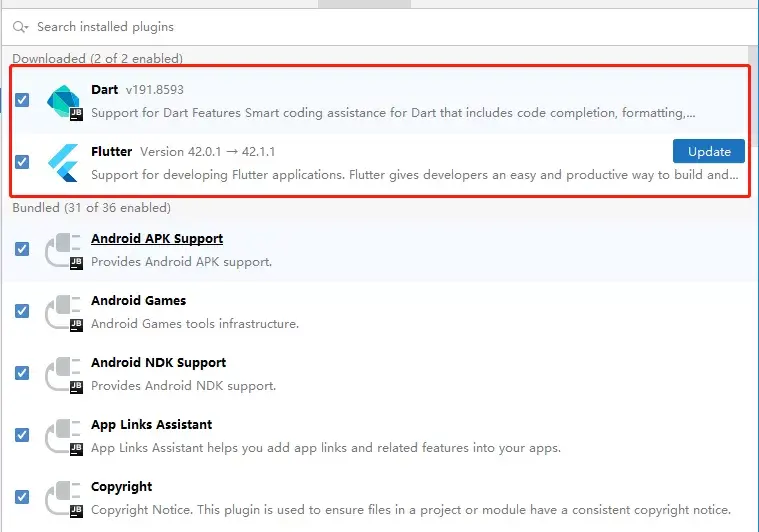The width and height of the screenshot is (759, 532).
Task: Click the Dart plugin logo icon
Action: pos(64,101)
